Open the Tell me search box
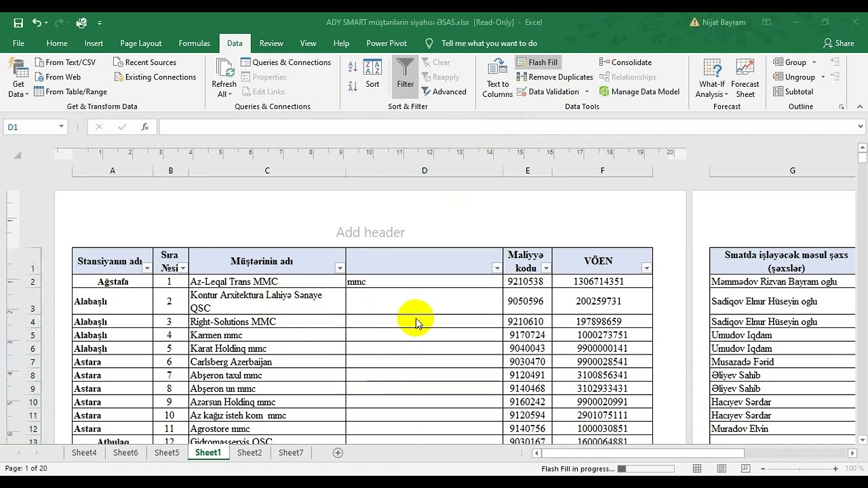The height and width of the screenshot is (488, 868). [x=488, y=43]
